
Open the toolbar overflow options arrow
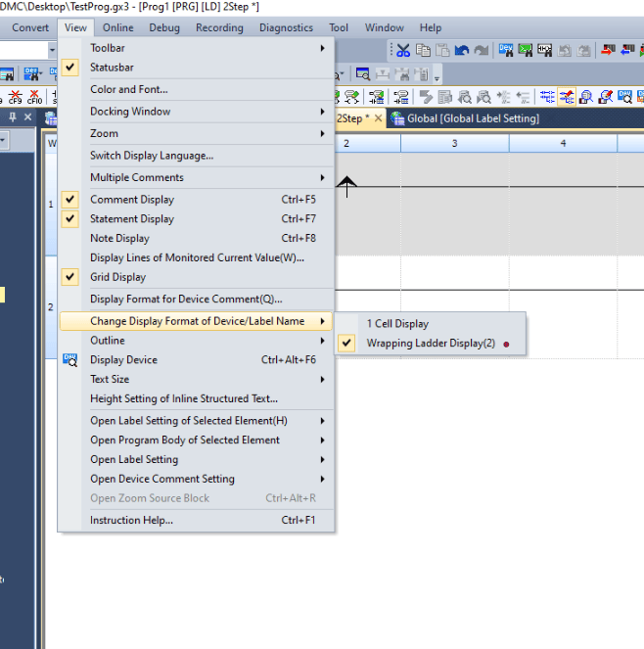click(x=437, y=77)
